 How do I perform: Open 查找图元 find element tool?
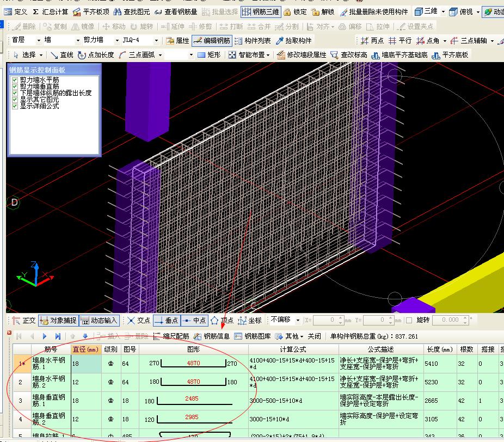tap(132, 12)
